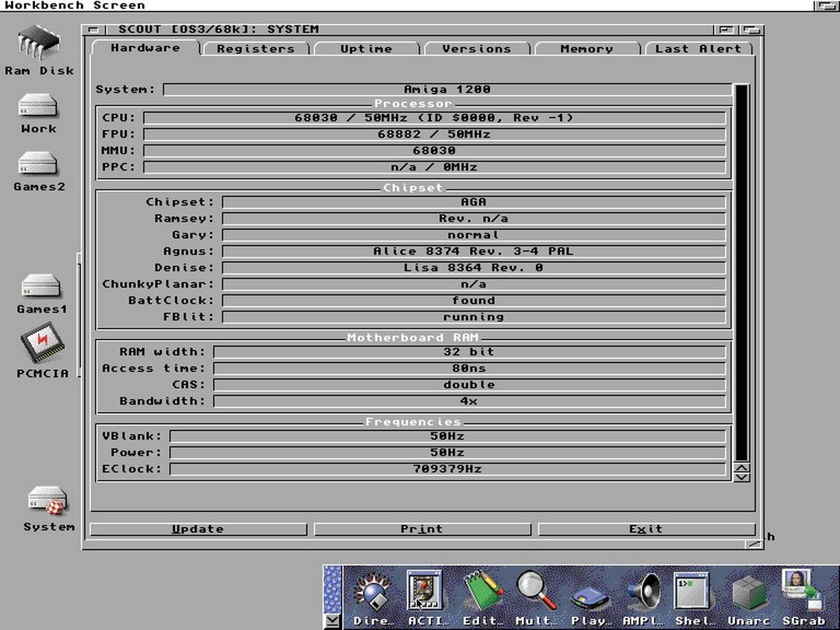Click the FPU value '68882 / 50MHz'
Screen dimensions: 840x630
click(x=435, y=134)
